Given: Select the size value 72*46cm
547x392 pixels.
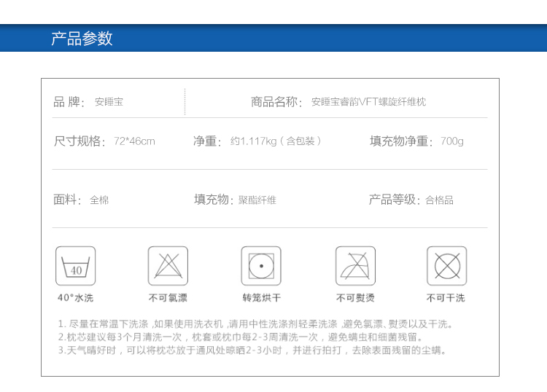Looking at the screenshot, I should [134, 141].
